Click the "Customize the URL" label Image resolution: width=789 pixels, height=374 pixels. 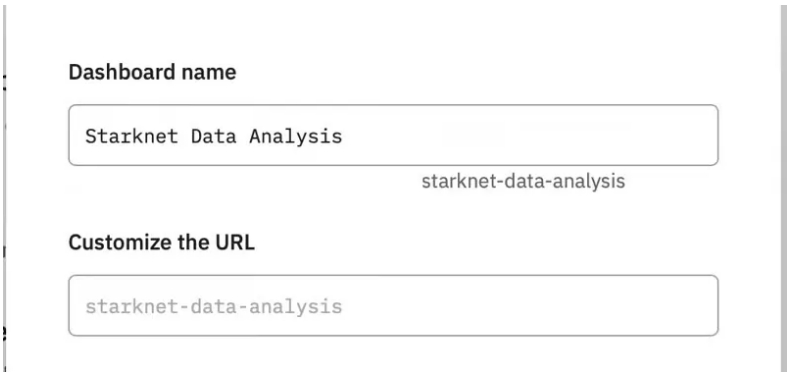[162, 243]
